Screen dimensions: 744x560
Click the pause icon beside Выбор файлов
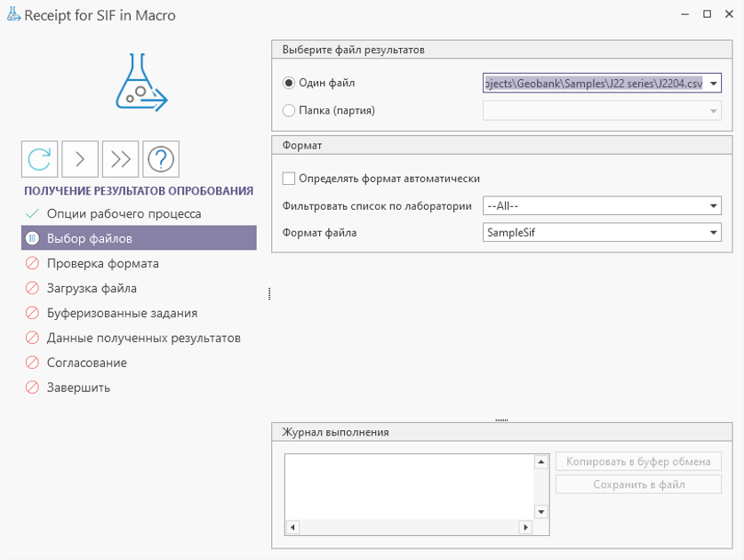[32, 238]
